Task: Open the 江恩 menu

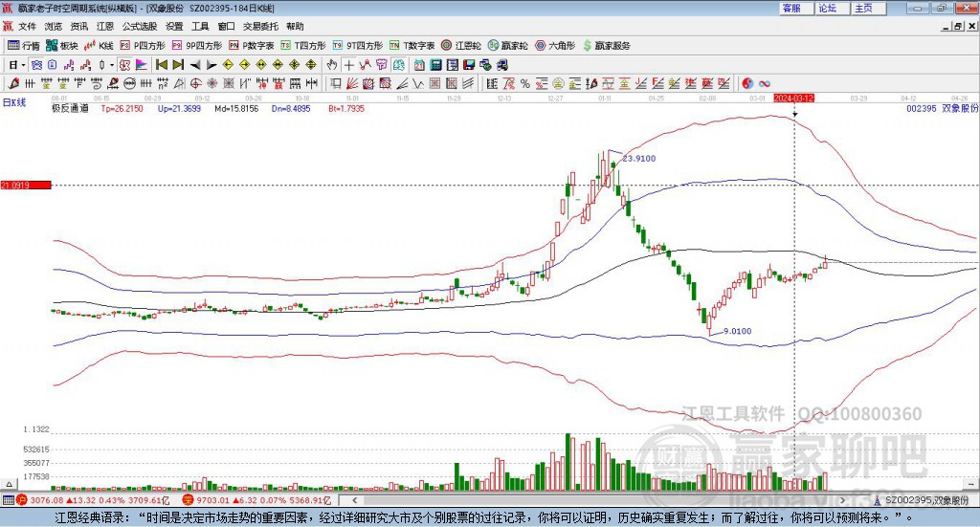Action: [105, 26]
